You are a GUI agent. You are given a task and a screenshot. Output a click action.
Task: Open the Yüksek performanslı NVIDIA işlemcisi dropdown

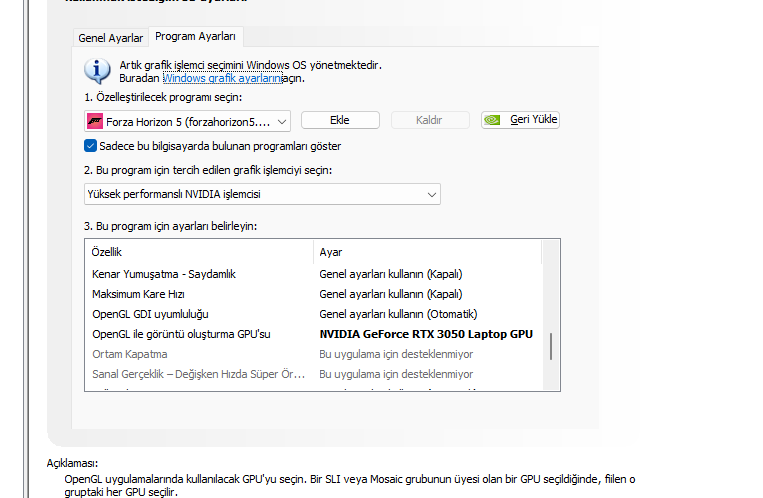[x=262, y=194]
